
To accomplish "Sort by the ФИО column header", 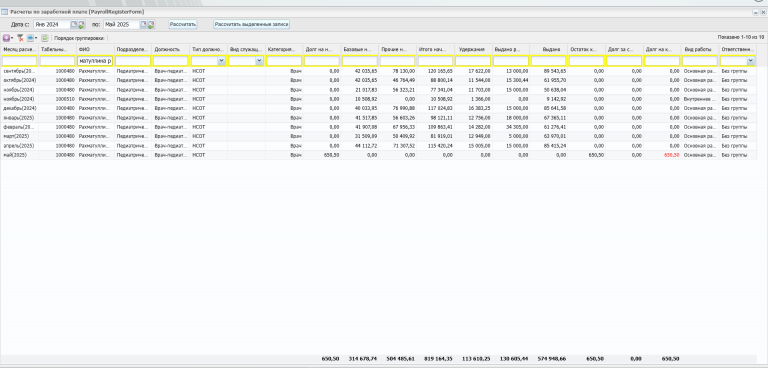I will [96, 49].
